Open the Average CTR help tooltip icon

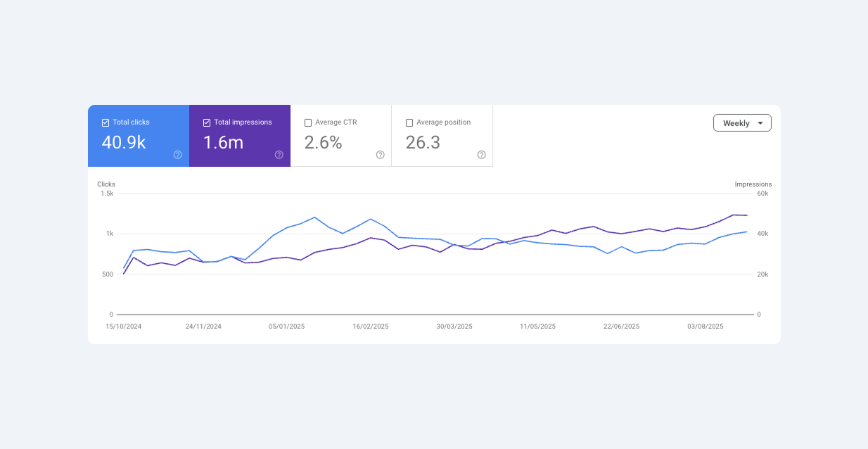(381, 155)
